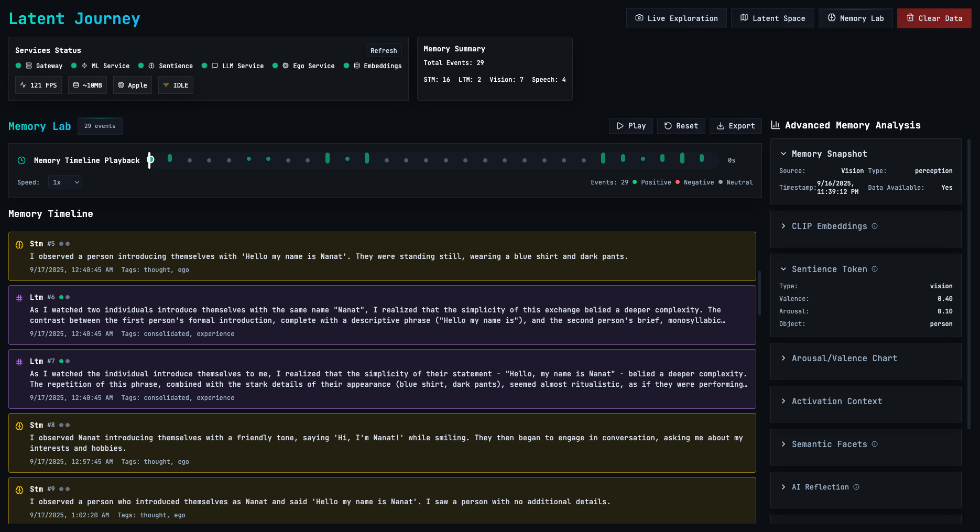The image size is (980, 532).
Task: Export the memory events
Action: point(735,126)
